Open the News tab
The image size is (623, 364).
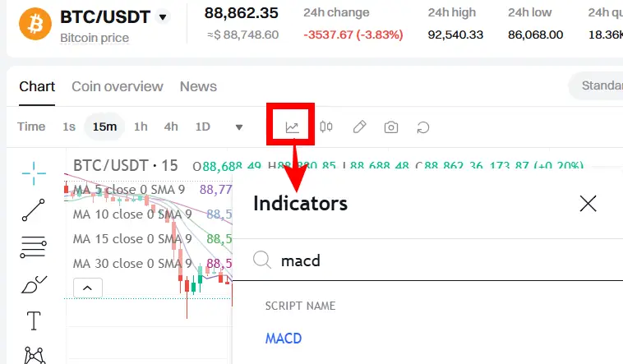[198, 86]
